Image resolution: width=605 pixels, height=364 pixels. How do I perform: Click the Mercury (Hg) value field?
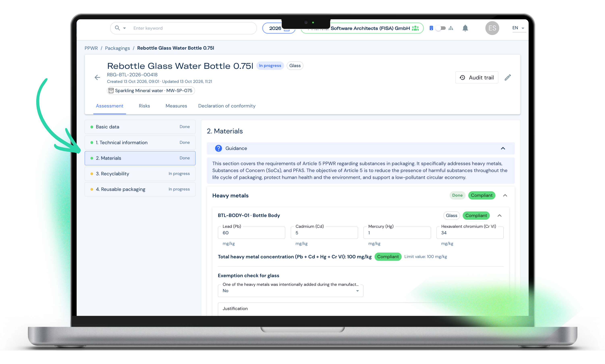pyautogui.click(x=397, y=233)
